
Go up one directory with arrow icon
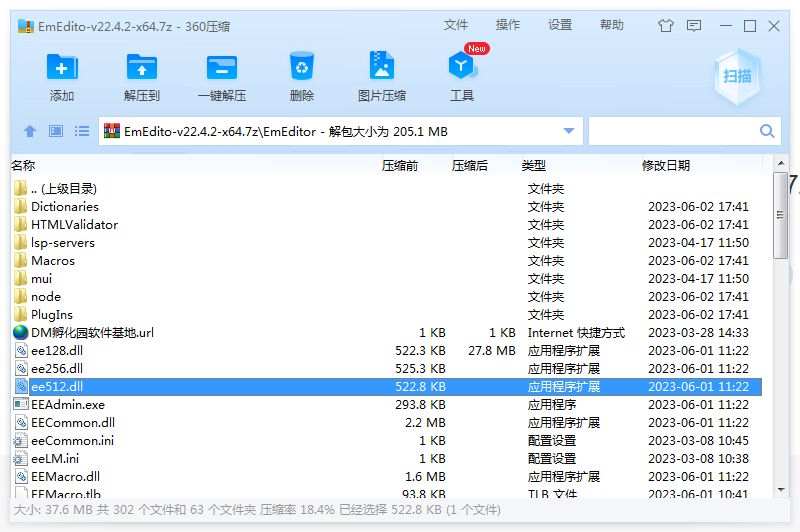click(x=30, y=131)
